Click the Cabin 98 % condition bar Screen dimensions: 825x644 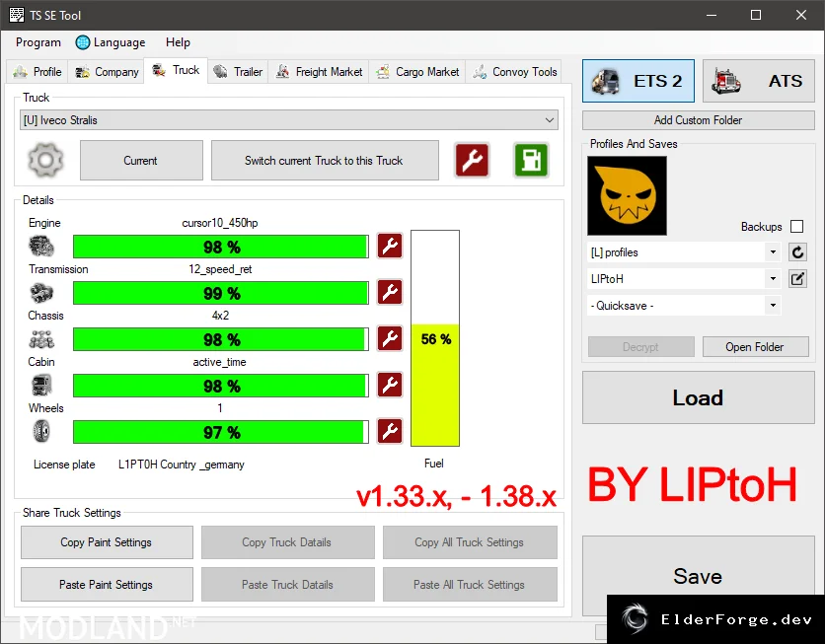tap(221, 386)
